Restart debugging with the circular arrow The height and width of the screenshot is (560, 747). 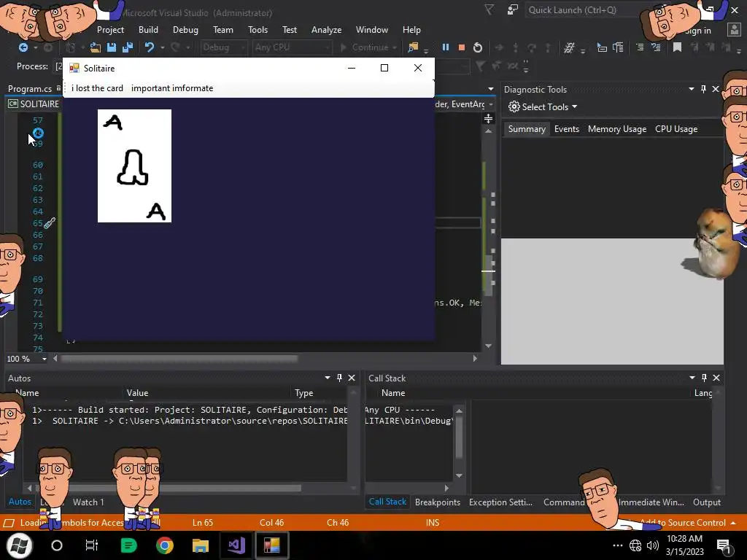click(x=477, y=47)
